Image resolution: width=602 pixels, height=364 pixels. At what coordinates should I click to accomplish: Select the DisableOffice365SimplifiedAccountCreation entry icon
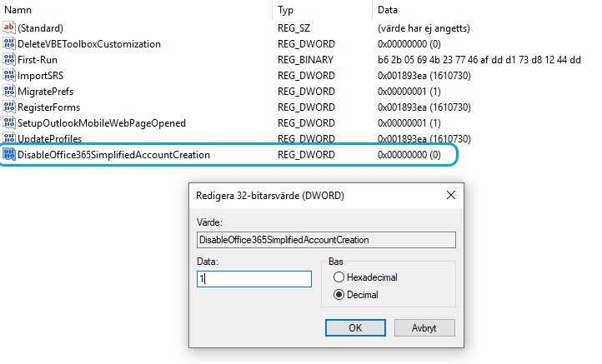click(x=9, y=154)
